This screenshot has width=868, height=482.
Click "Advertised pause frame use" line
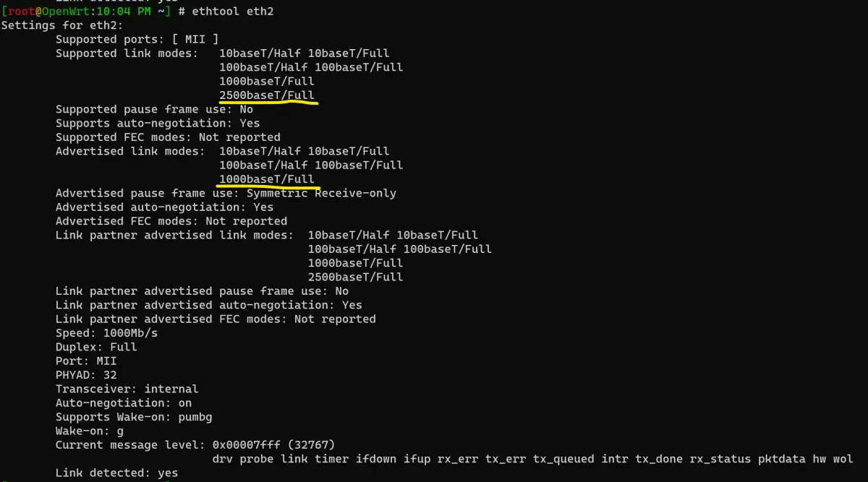click(x=226, y=193)
